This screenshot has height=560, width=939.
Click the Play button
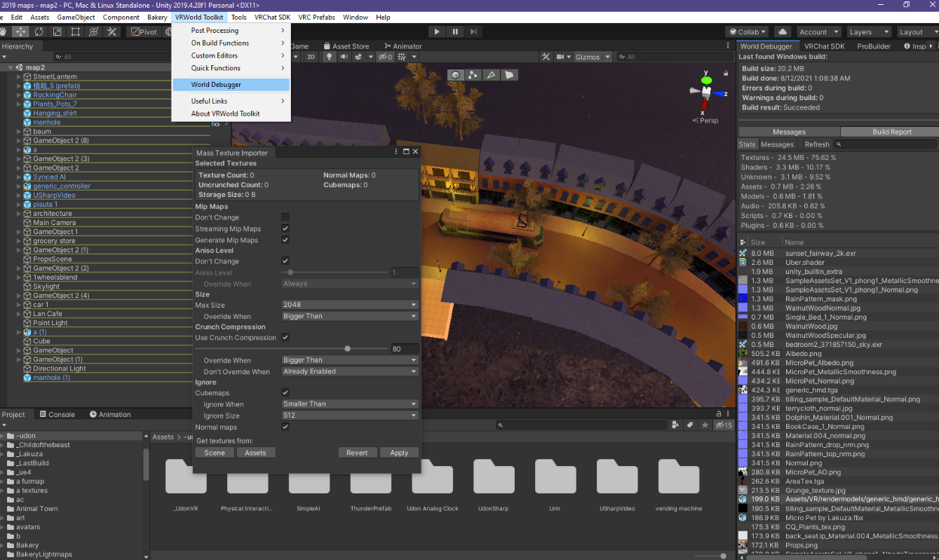coord(437,32)
